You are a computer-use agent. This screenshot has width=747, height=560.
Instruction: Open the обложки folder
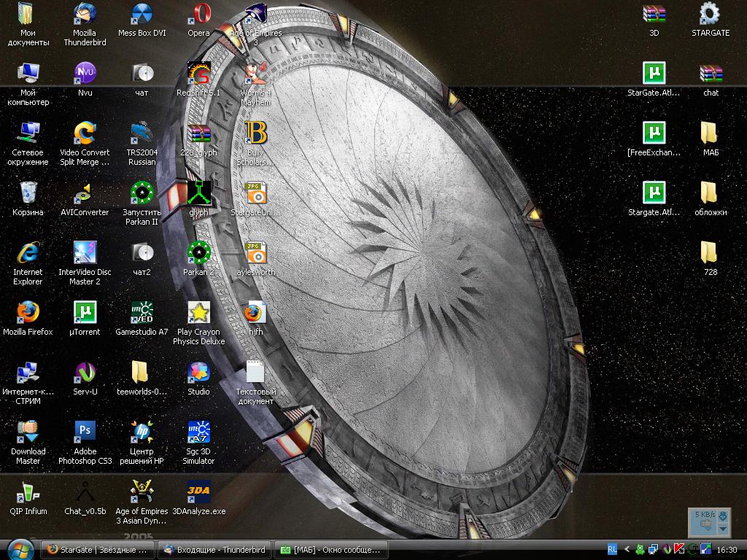(x=710, y=193)
